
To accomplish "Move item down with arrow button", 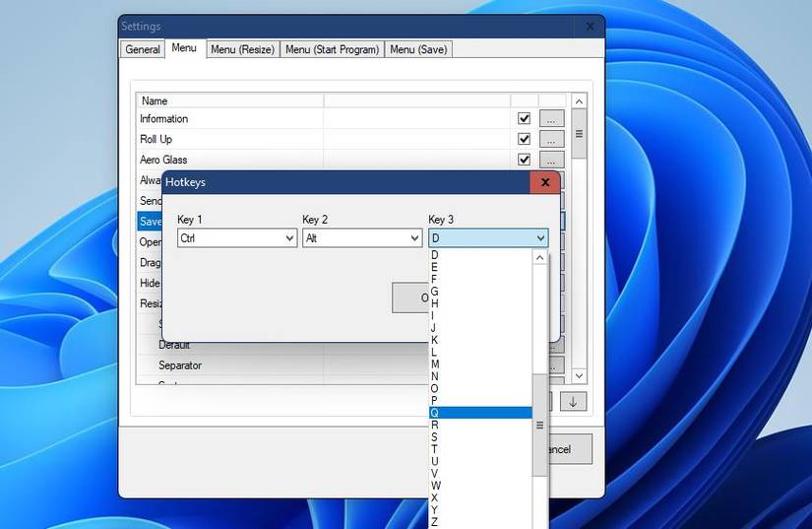I will (x=573, y=402).
